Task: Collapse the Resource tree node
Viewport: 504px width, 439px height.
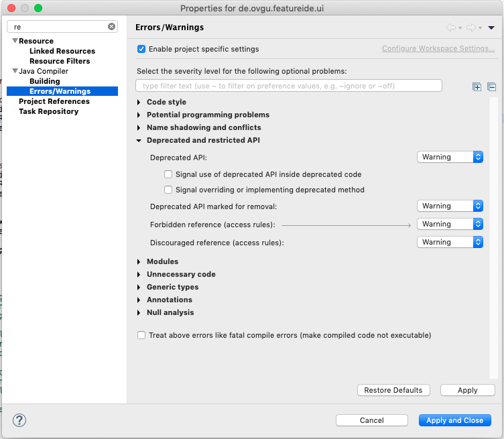Action: point(15,41)
